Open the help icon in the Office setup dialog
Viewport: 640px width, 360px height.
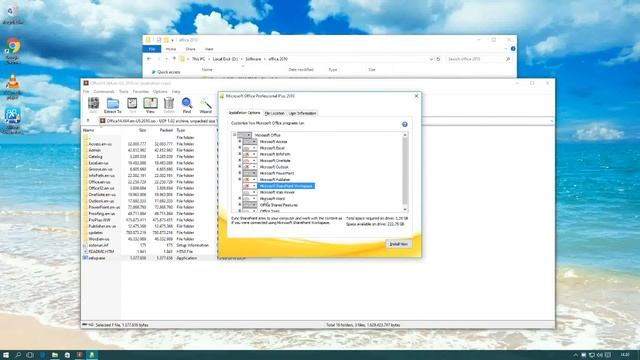[404, 124]
